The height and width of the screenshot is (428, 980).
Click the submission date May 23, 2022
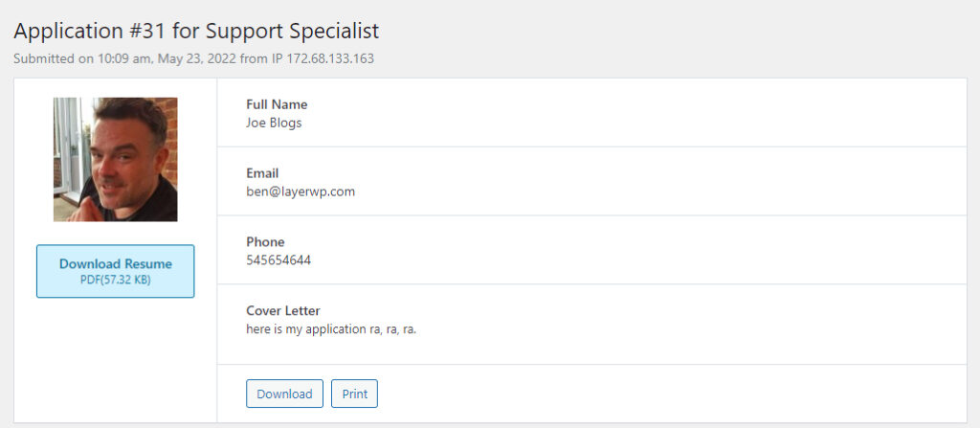[x=195, y=58]
